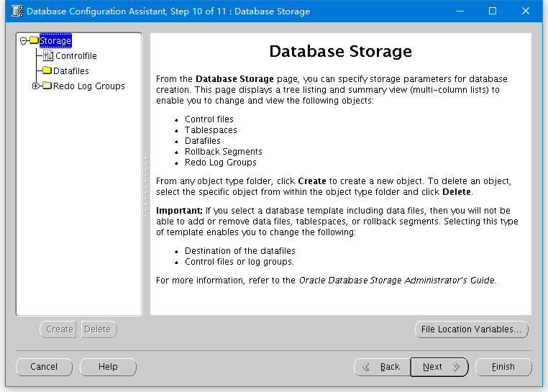Select the Storage tree item label
The width and height of the screenshot is (548, 392).
55,40
